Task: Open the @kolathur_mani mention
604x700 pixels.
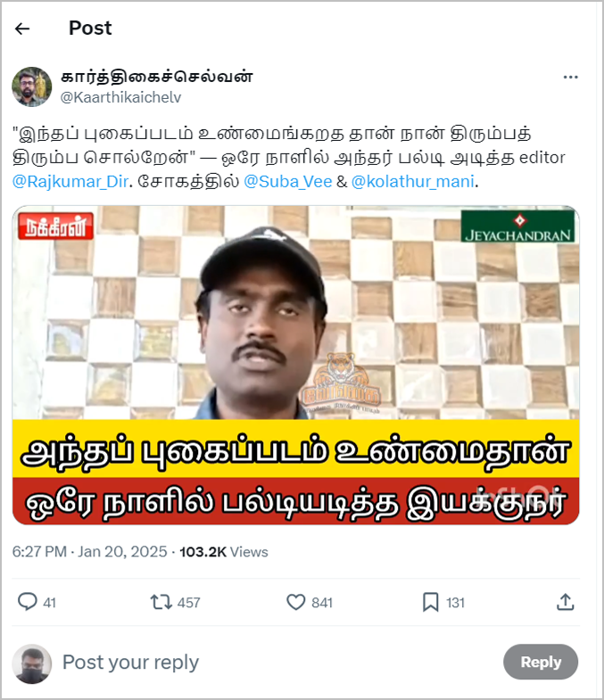Action: pyautogui.click(x=413, y=182)
